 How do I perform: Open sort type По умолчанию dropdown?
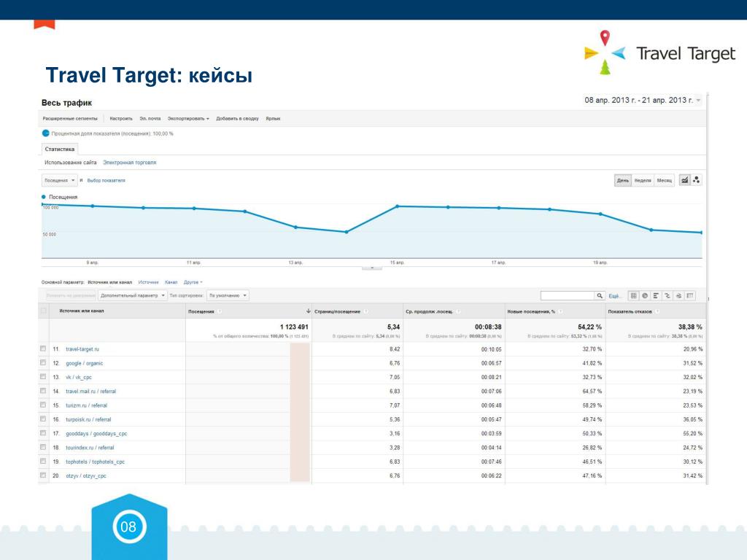click(228, 296)
